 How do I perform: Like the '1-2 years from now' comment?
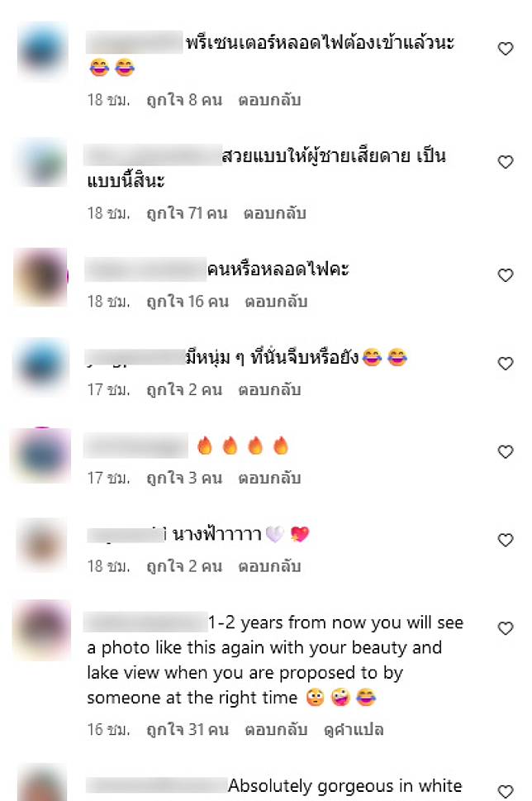(x=505, y=628)
